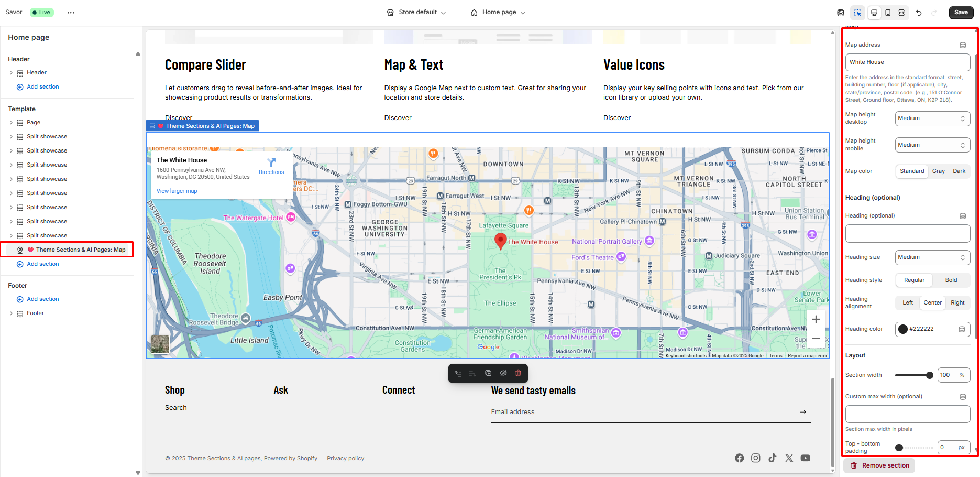
Task: Click the Search link in footer
Action: [x=175, y=408]
